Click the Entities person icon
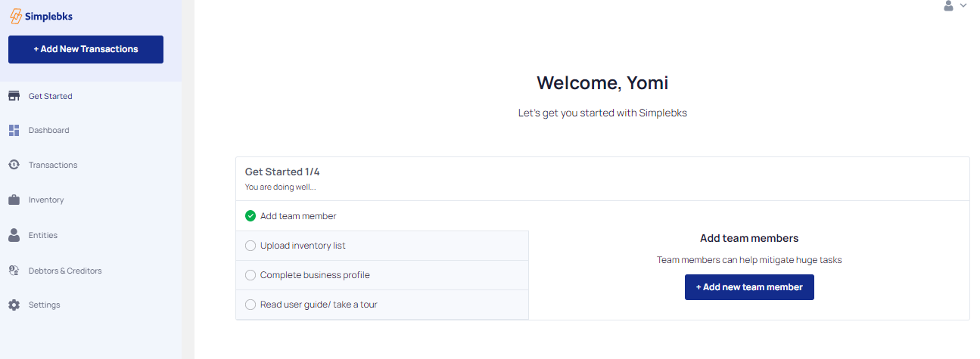Viewport: 980px width, 359px height. click(14, 235)
